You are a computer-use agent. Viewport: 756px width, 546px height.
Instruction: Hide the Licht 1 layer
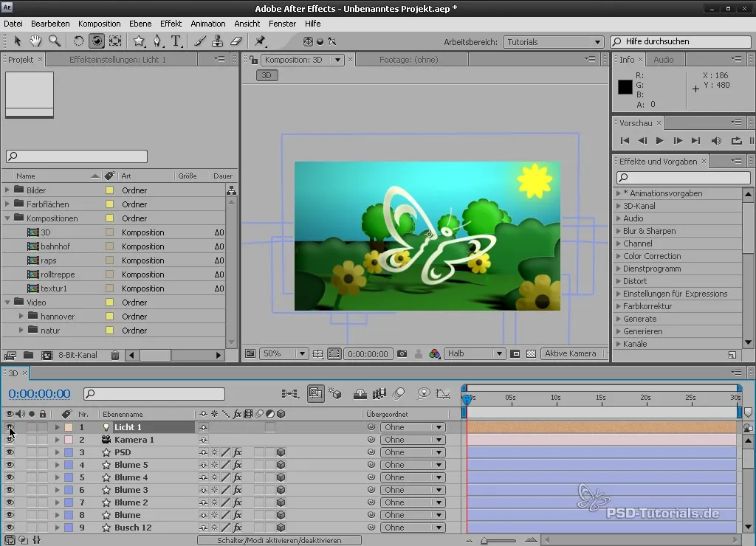pos(10,427)
